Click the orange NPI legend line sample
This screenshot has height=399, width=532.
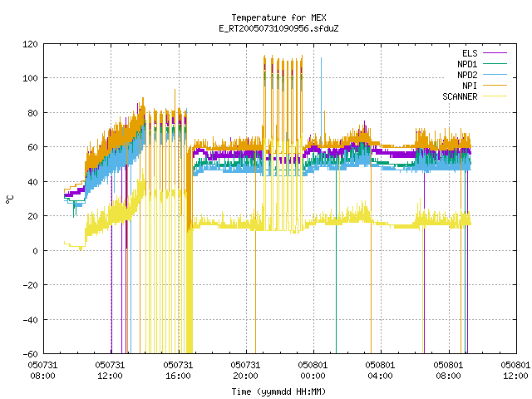495,86
